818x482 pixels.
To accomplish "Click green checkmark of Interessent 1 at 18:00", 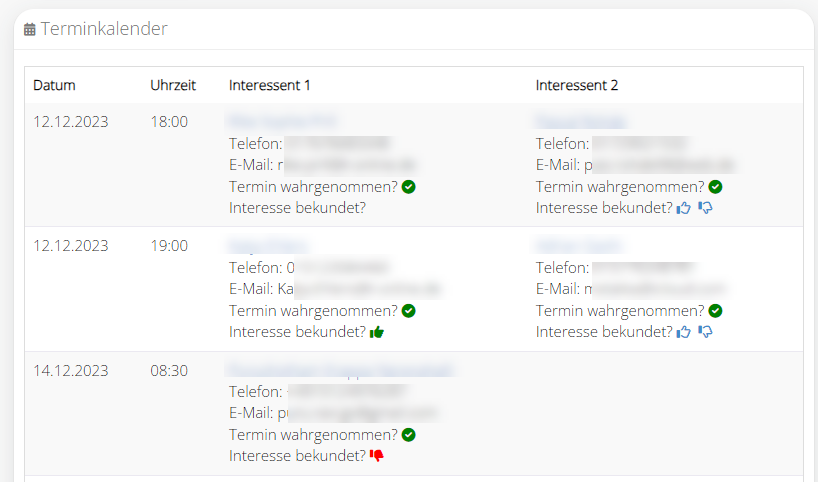I will tap(408, 187).
